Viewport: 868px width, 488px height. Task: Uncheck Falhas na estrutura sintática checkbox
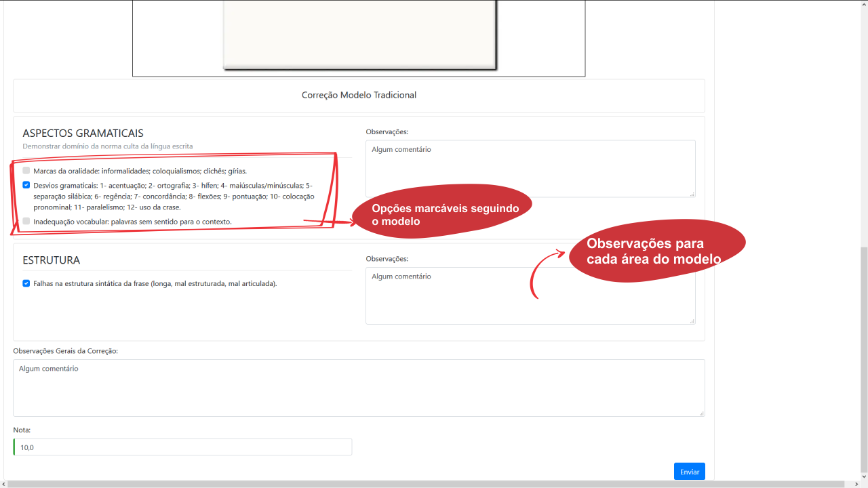(26, 283)
